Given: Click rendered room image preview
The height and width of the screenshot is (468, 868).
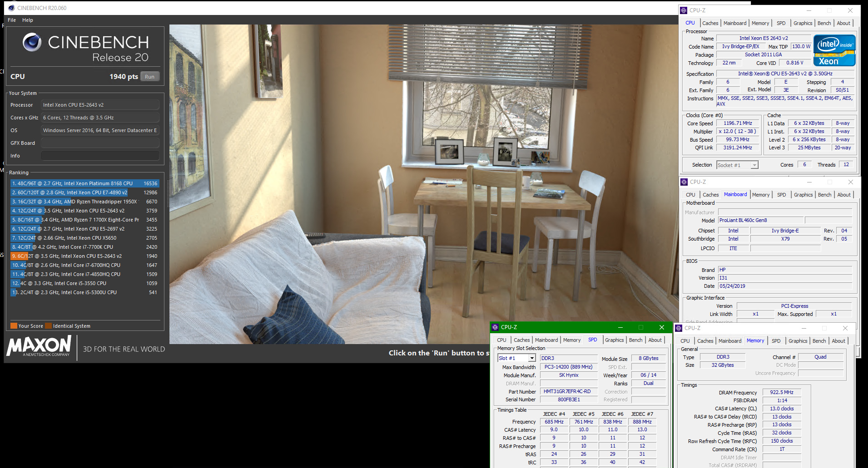Looking at the screenshot, I should pos(423,184).
